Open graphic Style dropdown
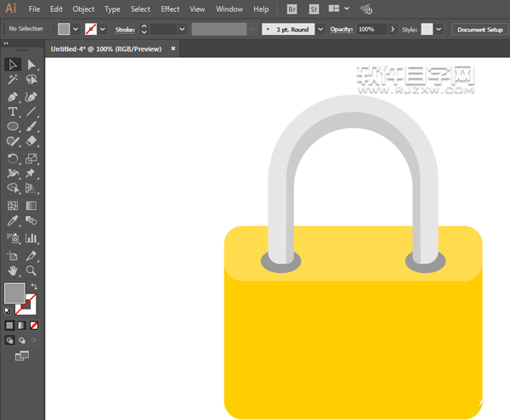Image resolution: width=510 pixels, height=420 pixels. click(439, 29)
